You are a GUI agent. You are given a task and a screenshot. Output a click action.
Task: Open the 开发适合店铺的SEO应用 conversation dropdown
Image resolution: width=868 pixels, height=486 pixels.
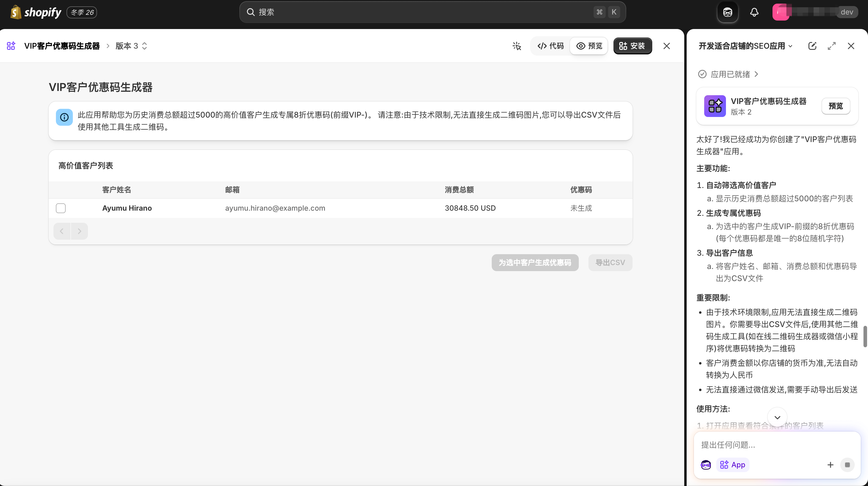point(745,46)
